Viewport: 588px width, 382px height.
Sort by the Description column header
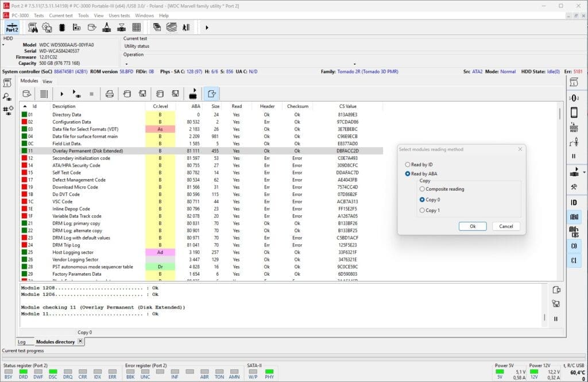click(98, 106)
